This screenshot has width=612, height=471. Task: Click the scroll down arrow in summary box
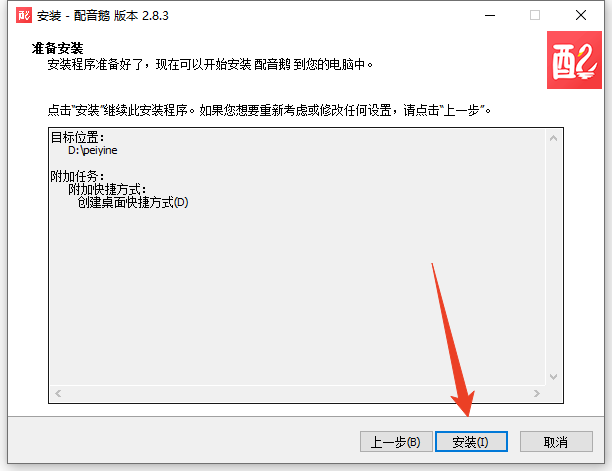tap(553, 377)
